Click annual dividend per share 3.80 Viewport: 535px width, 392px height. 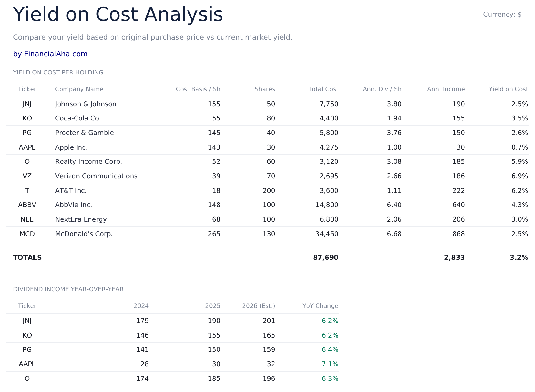pyautogui.click(x=394, y=104)
